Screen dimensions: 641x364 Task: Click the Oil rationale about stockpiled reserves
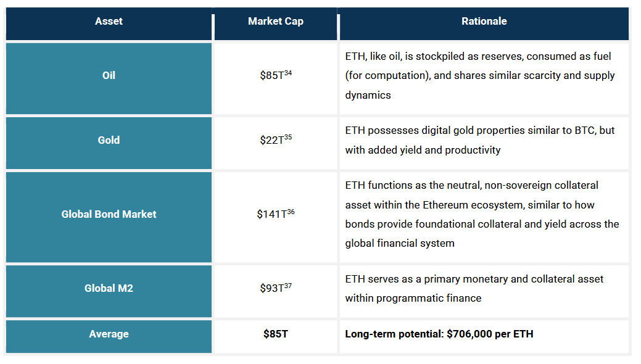click(480, 76)
